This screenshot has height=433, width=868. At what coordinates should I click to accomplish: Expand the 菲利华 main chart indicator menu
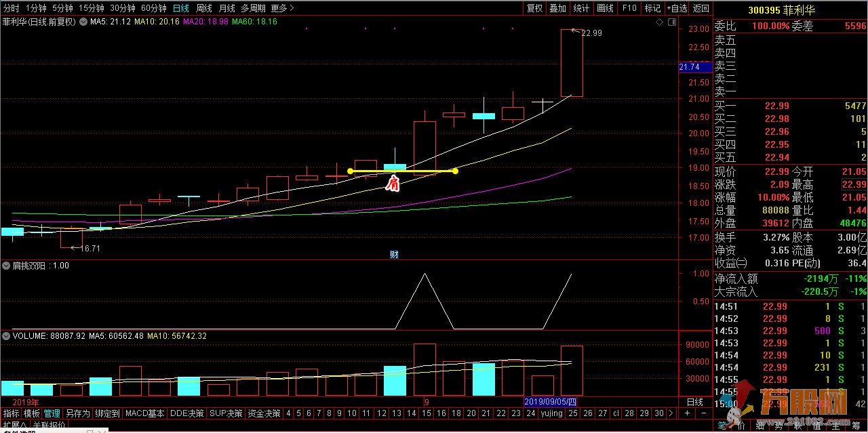pyautogui.click(x=83, y=22)
